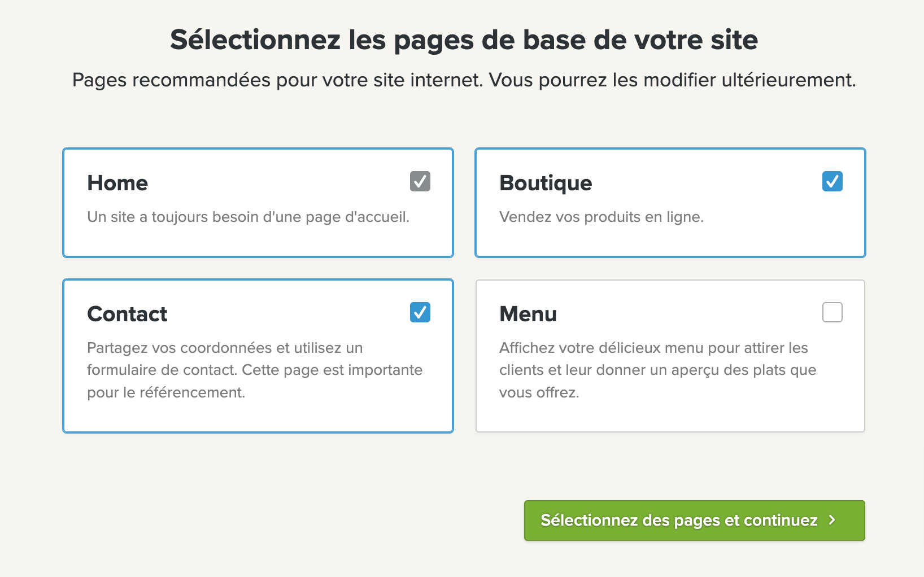The height and width of the screenshot is (577, 924).
Task: Click the Menu heading text
Action: [528, 313]
